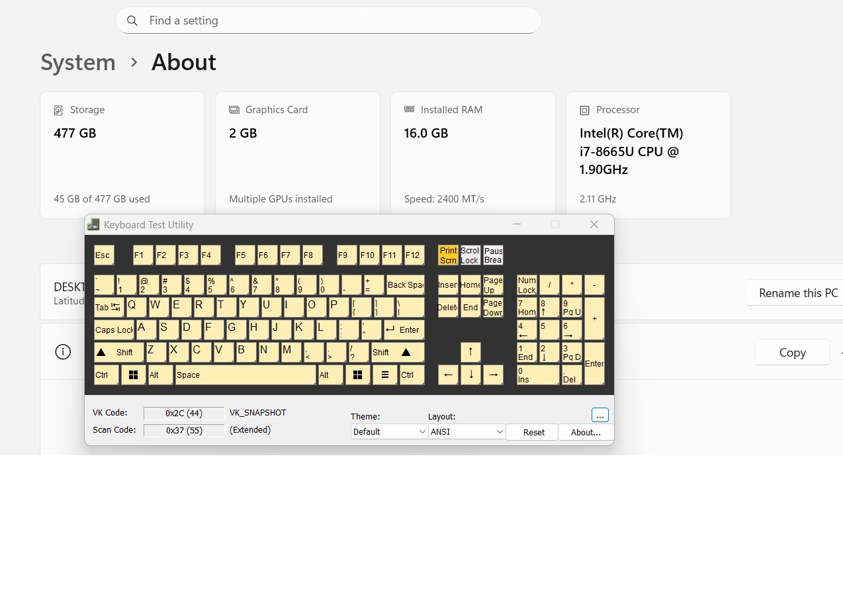Viewport: 843px width, 616px height.
Task: Click the Reset button
Action: 533,432
